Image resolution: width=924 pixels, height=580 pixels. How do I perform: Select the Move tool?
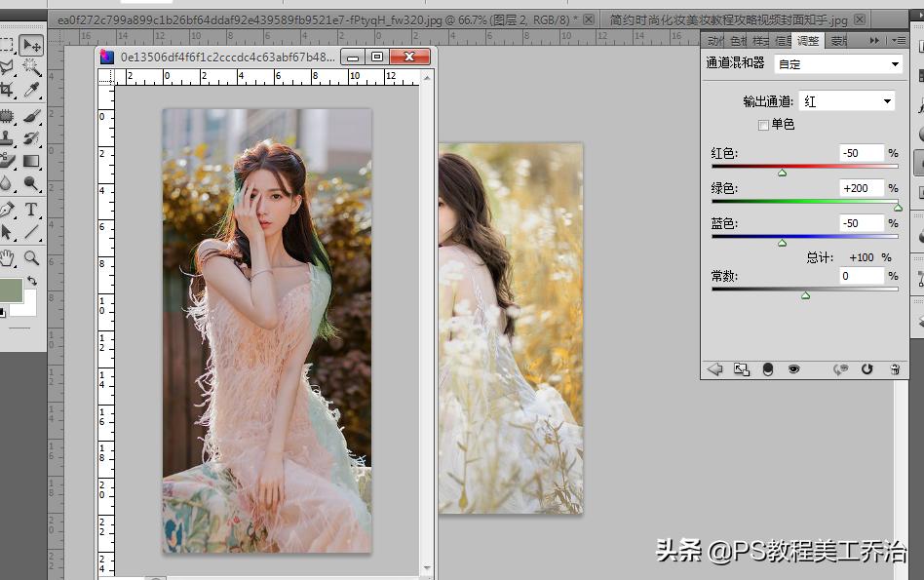point(31,45)
